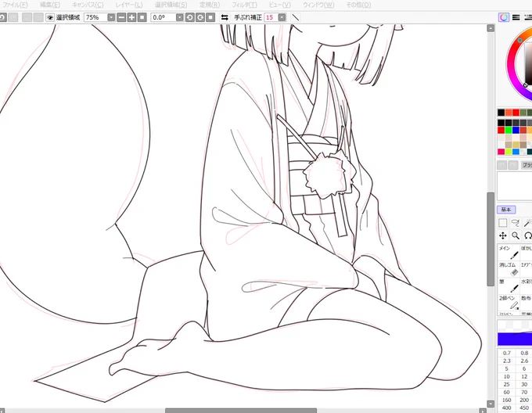Toggle the RGB slider panel button
Screen dimensions: 532x413
click(x=516, y=17)
